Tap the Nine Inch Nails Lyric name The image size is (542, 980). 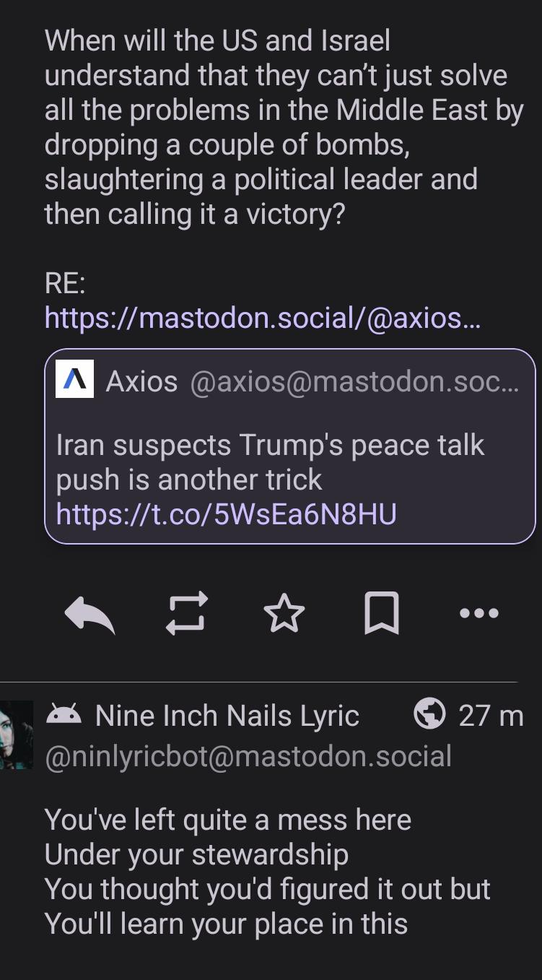point(227,716)
